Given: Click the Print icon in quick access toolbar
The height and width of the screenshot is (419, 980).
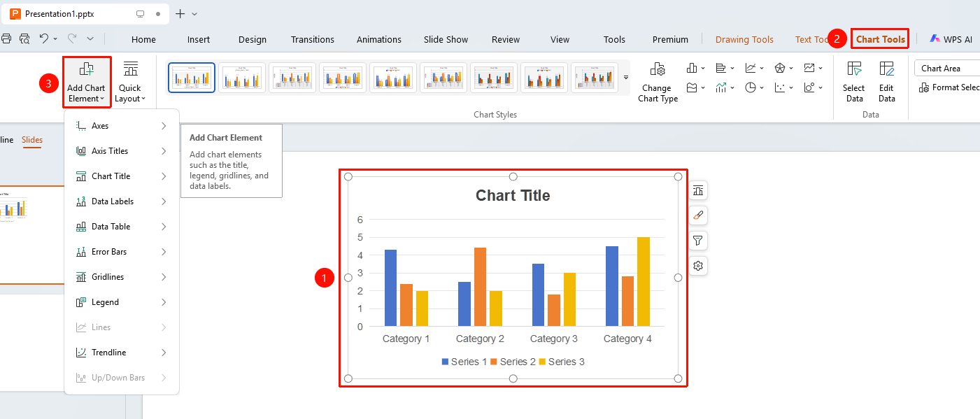Looking at the screenshot, I should pyautogui.click(x=7, y=38).
